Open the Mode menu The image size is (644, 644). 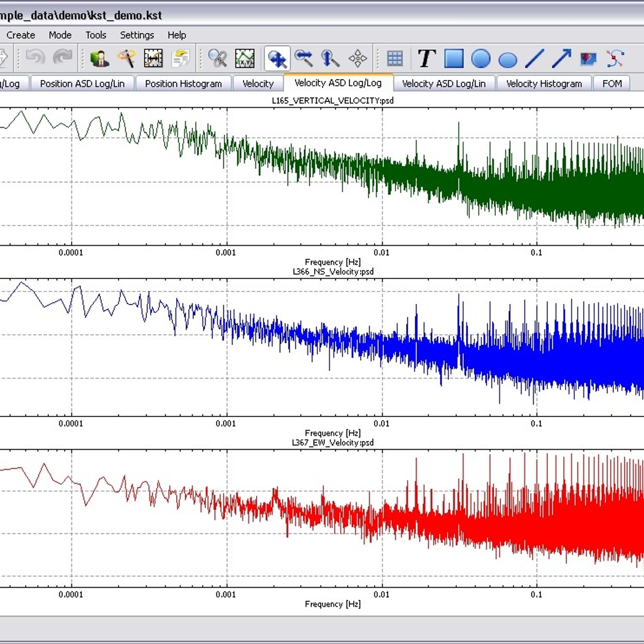(x=60, y=35)
